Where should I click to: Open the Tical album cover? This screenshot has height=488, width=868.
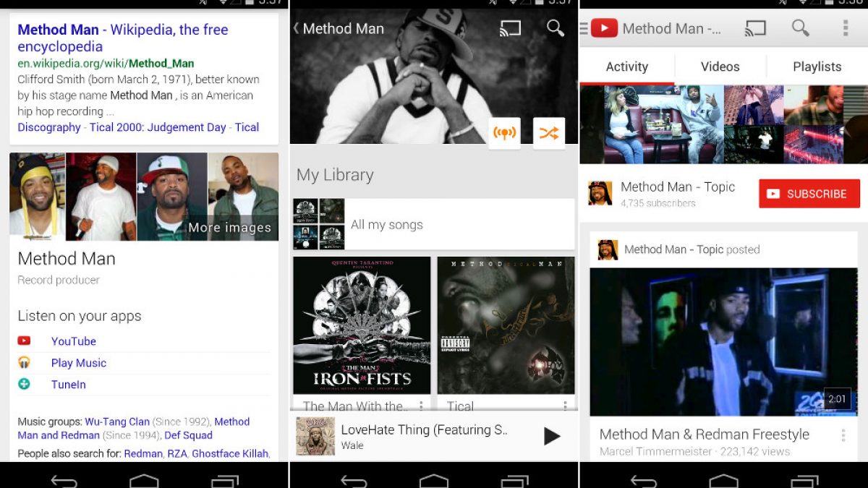[506, 325]
